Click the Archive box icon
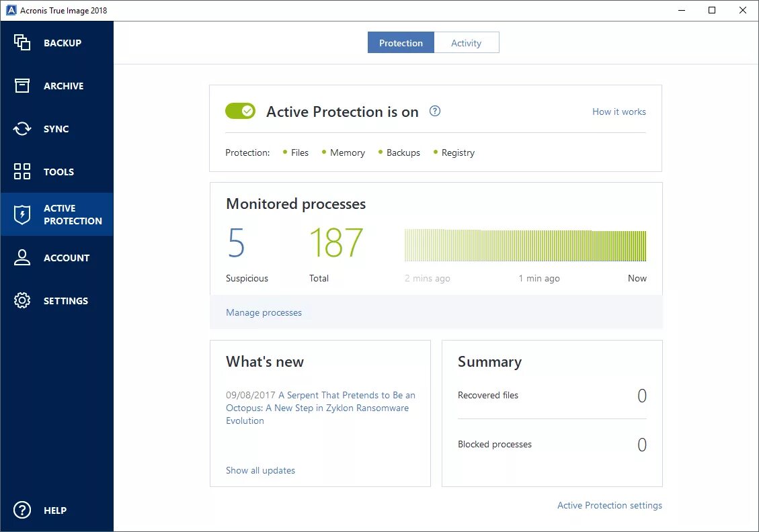Viewport: 759px width, 532px height. tap(22, 85)
